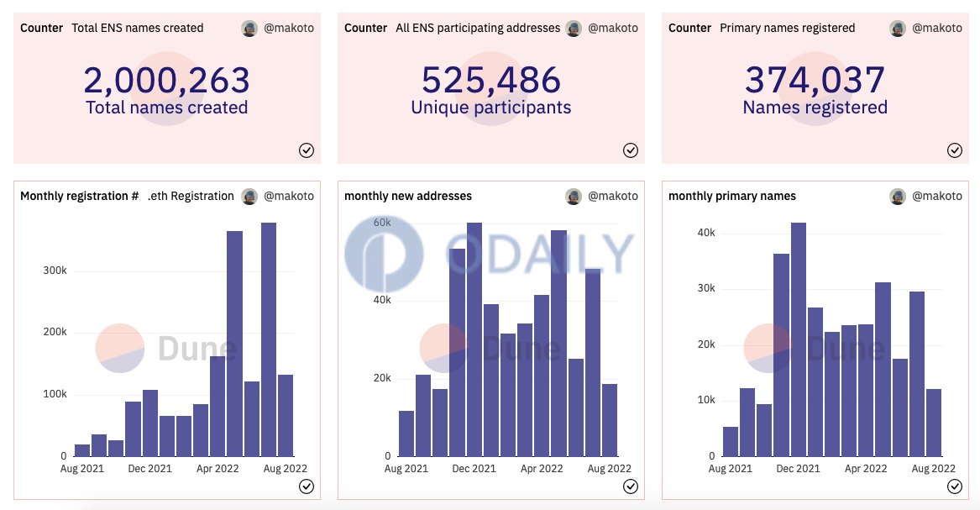Screen dimensions: 980x510
Task: Select the tallest bar in monthly primary names chart
Action: (798, 339)
